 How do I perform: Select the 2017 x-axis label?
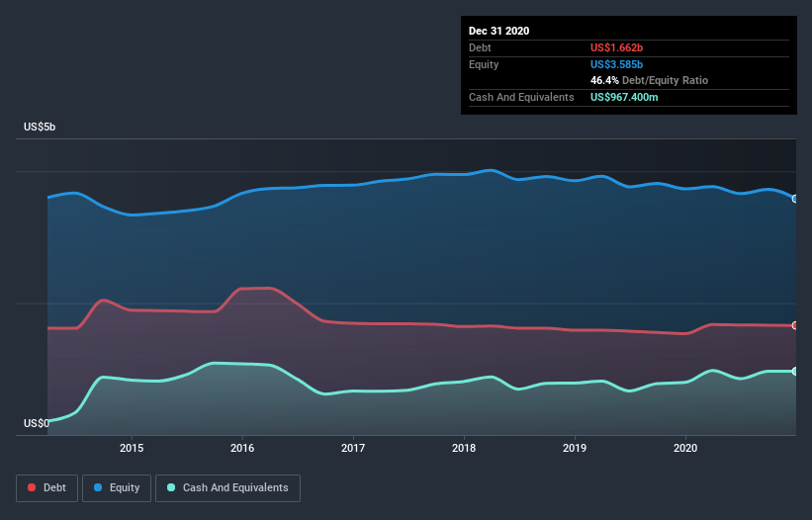(353, 448)
